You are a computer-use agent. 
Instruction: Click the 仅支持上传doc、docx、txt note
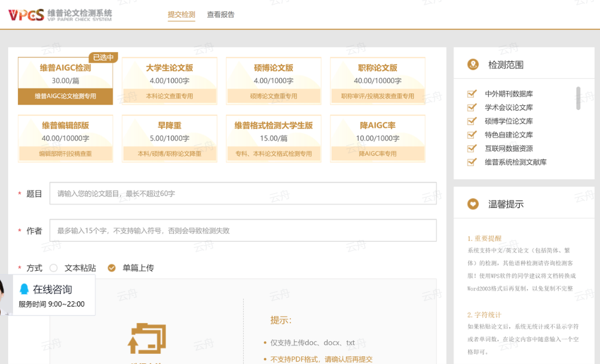click(x=312, y=342)
